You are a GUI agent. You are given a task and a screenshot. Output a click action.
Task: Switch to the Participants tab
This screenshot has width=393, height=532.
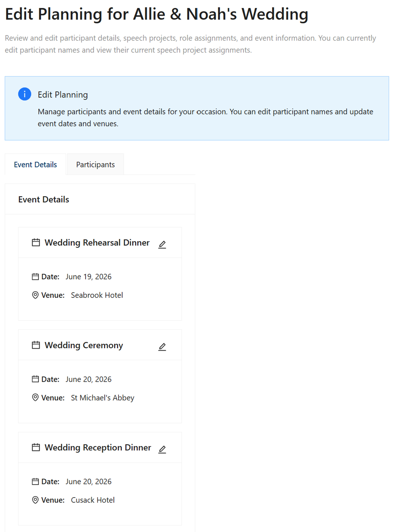click(x=95, y=165)
